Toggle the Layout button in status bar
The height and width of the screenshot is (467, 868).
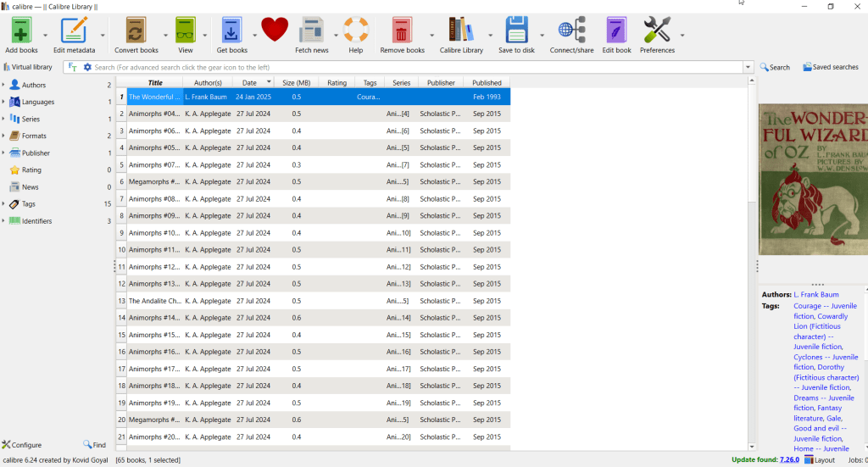point(820,459)
